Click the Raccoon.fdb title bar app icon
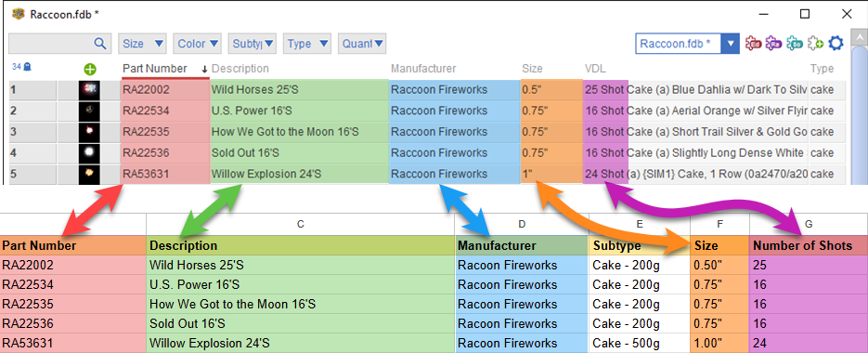 click(19, 13)
